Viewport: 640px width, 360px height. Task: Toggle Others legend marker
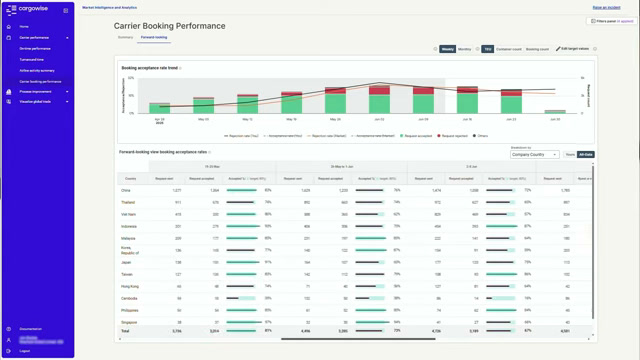(x=474, y=136)
